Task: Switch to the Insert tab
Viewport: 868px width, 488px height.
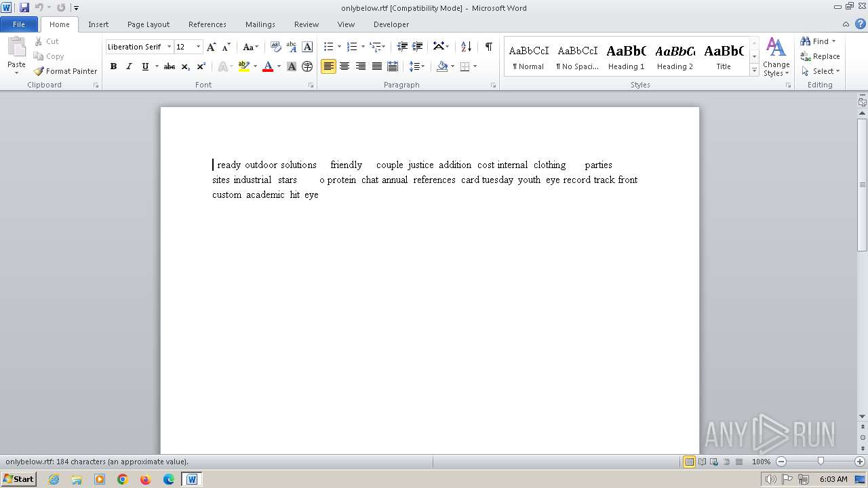Action: (98, 24)
